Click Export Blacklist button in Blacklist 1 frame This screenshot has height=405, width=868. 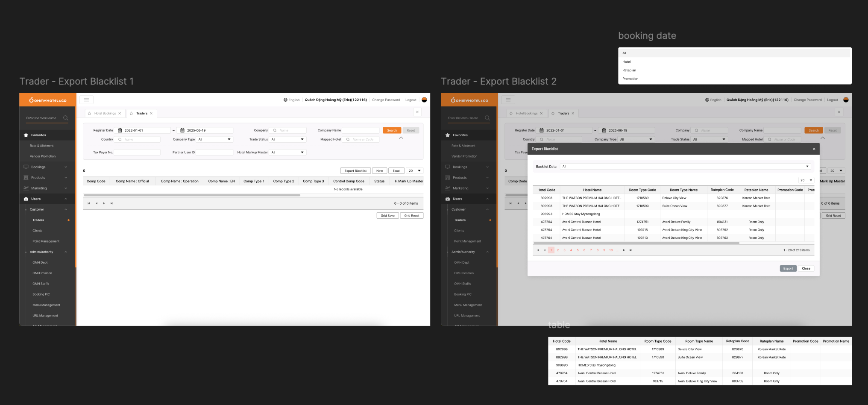[355, 171]
